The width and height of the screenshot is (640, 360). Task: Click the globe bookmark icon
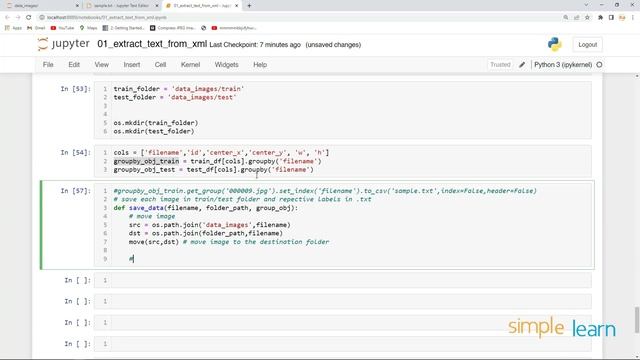point(204,28)
